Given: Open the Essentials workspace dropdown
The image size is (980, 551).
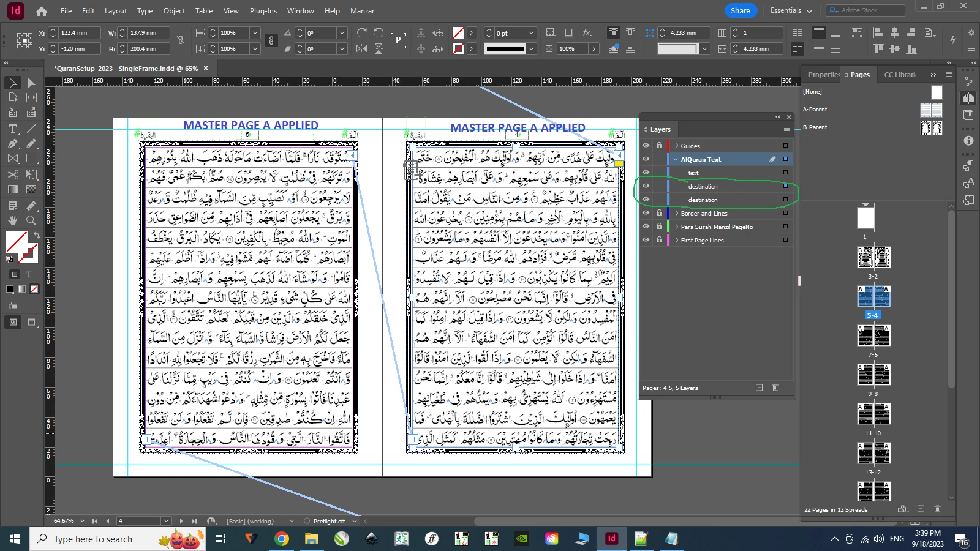Looking at the screenshot, I should [791, 10].
